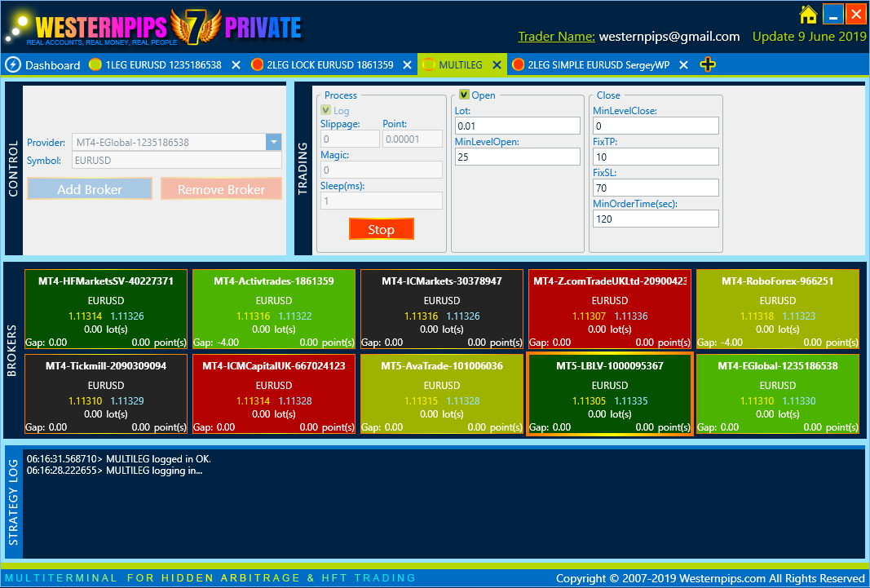Minimize the Westernpips window

coord(832,15)
